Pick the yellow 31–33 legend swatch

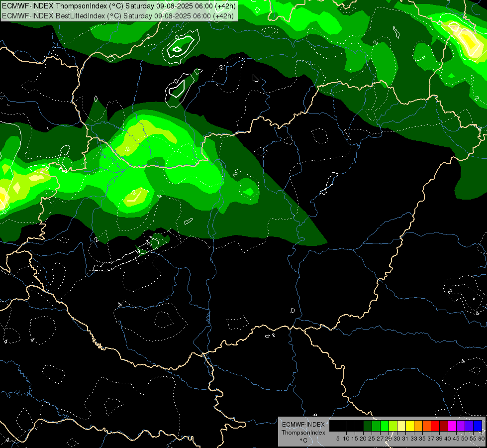click(x=410, y=426)
